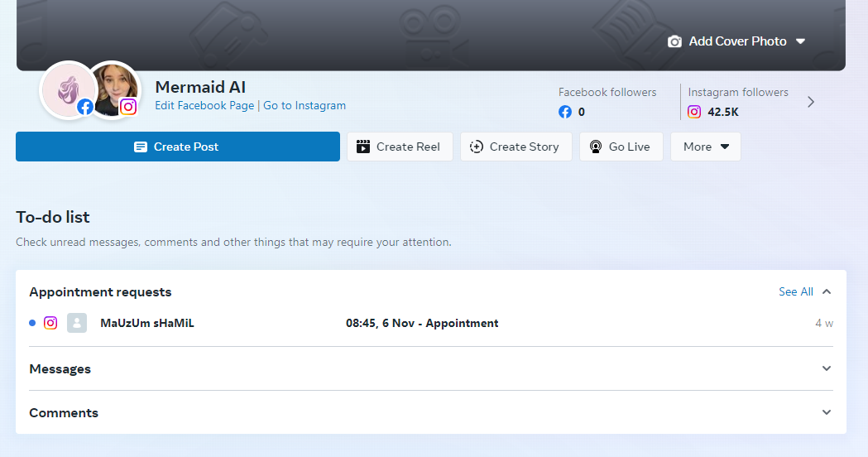The width and height of the screenshot is (868, 457).
Task: Click the To-do list heading
Action: pyautogui.click(x=53, y=217)
